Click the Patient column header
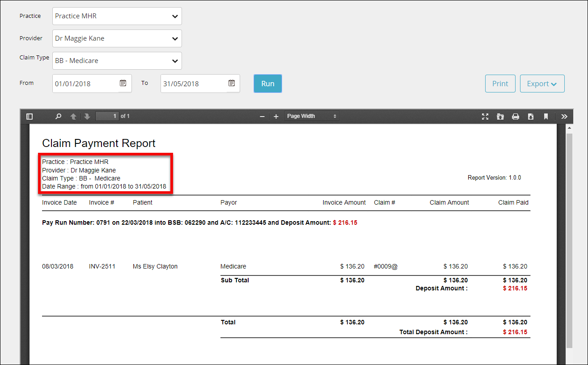588x365 pixels. click(x=143, y=202)
